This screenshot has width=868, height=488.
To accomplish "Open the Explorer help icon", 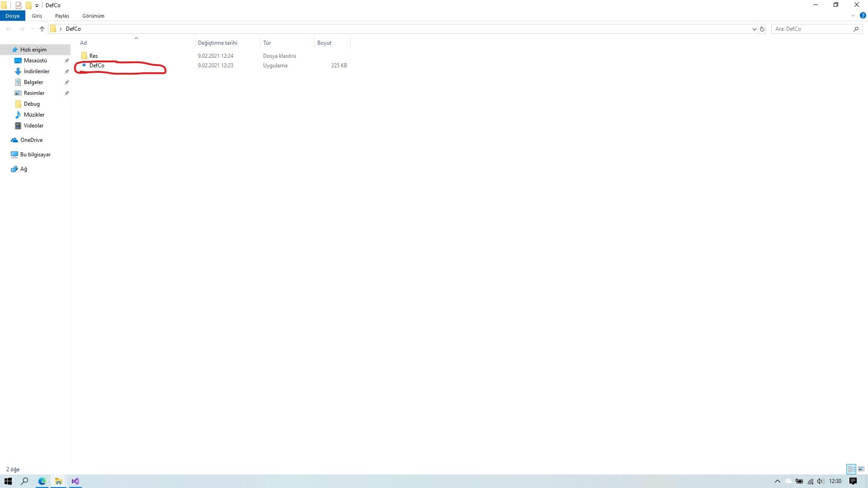I will [x=863, y=15].
